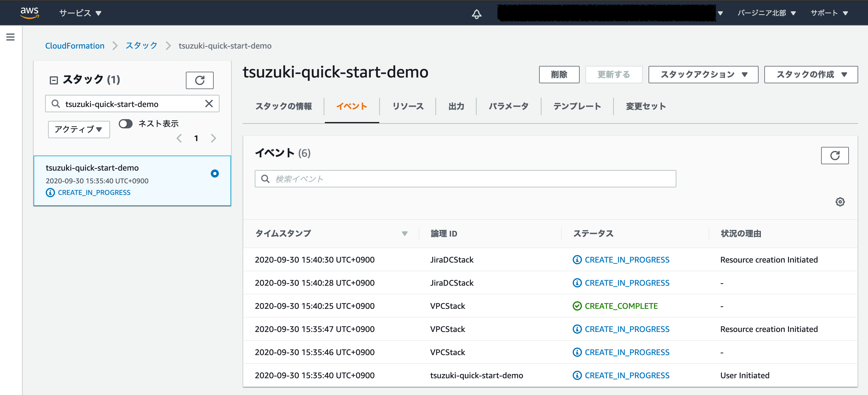This screenshot has height=395, width=868.
Task: Collapse the stacks side panel icon
Action: (x=54, y=80)
